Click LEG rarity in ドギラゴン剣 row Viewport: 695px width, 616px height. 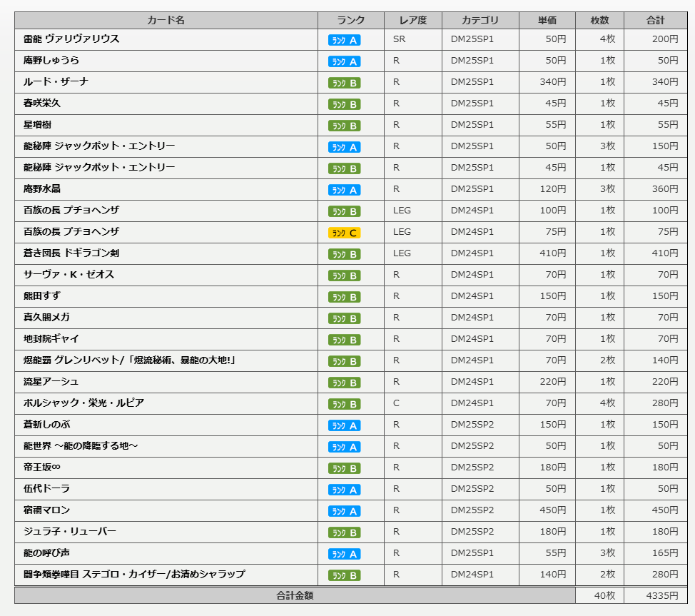pyautogui.click(x=402, y=253)
